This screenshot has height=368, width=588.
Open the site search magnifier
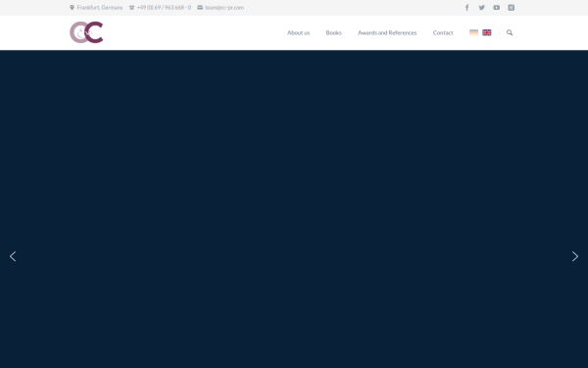point(510,32)
